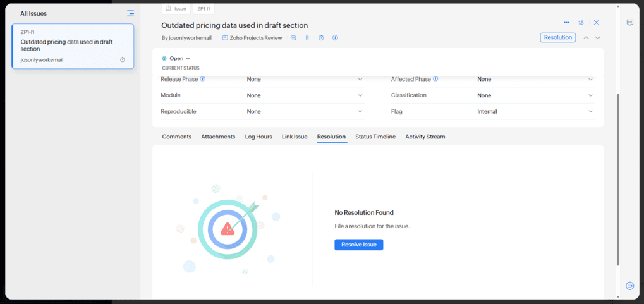Image resolution: width=644 pixels, height=304 pixels.
Task: Open the Open status dropdown
Action: [x=176, y=59]
